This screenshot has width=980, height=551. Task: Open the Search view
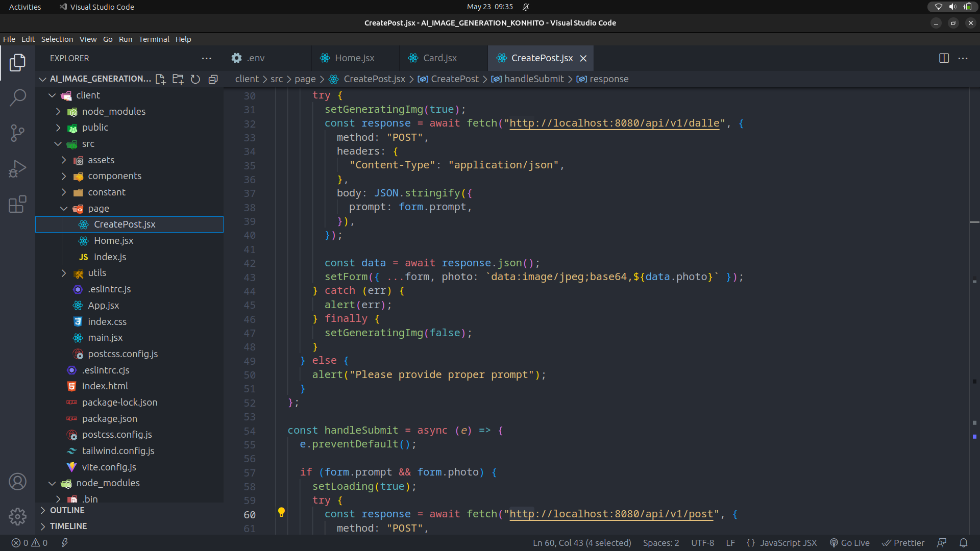(x=18, y=97)
